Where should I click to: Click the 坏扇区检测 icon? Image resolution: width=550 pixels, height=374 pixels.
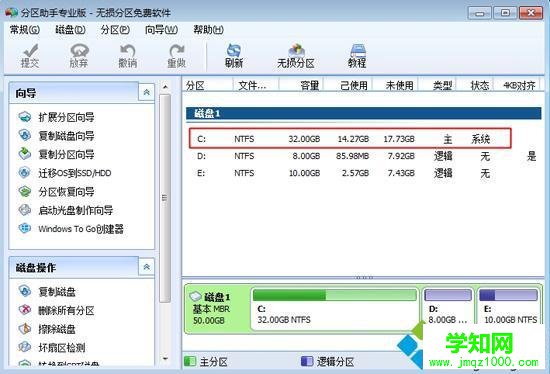pos(25,347)
